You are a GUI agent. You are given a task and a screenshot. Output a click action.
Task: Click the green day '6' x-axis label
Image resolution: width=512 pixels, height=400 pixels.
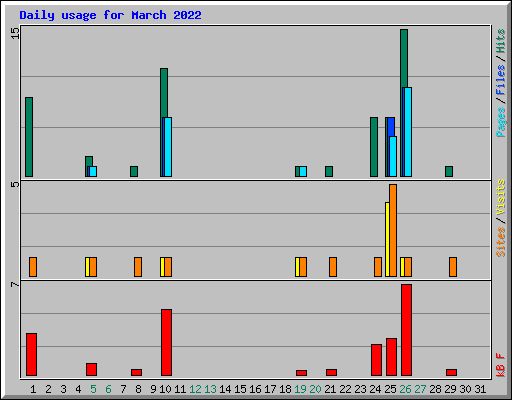click(x=108, y=389)
